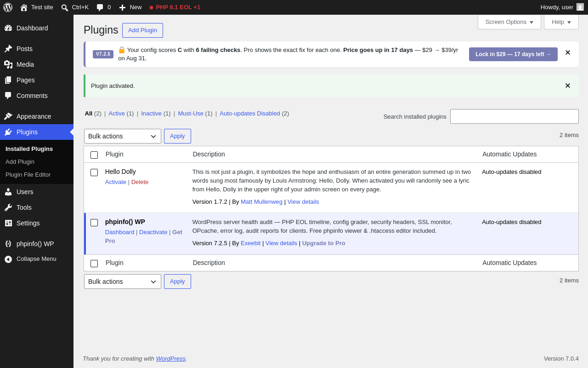
Task: Check the select-all box in table header
Action: click(94, 155)
